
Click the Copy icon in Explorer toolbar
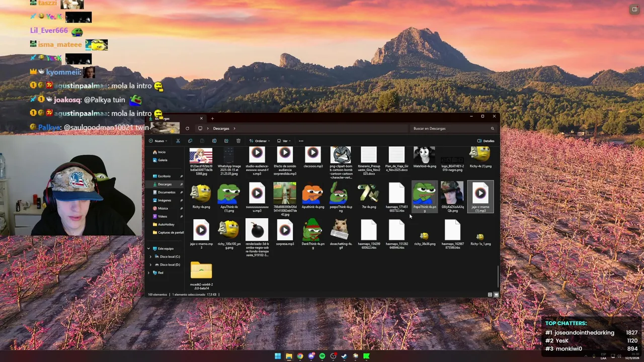190,141
